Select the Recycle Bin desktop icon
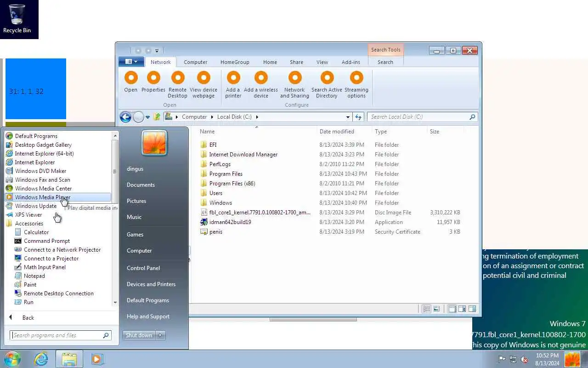 [17, 19]
